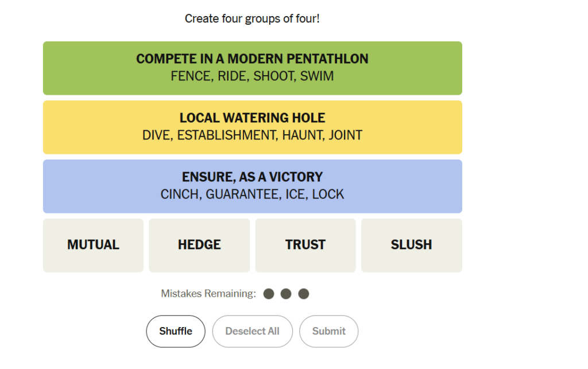Click the DIVE, ESTABLISHMENT, HAUNT, JOINT answer line
Image resolution: width=588 pixels, height=369 pixels.
point(253,135)
